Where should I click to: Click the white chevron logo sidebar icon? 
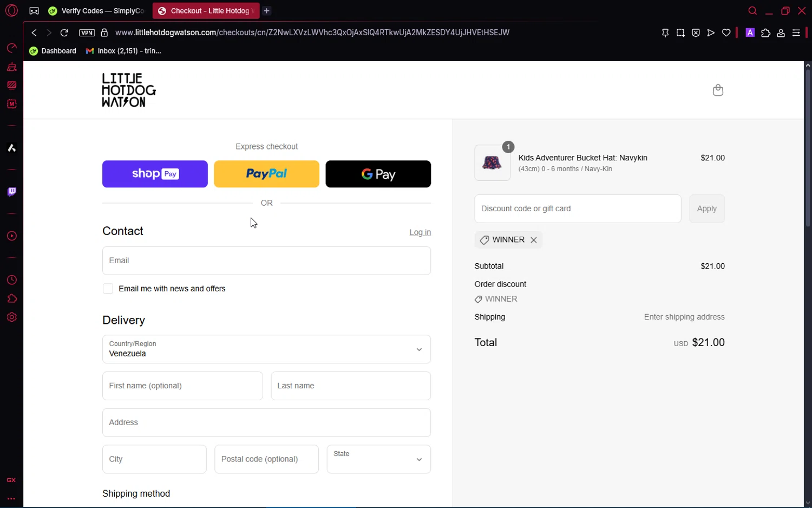tap(11, 148)
